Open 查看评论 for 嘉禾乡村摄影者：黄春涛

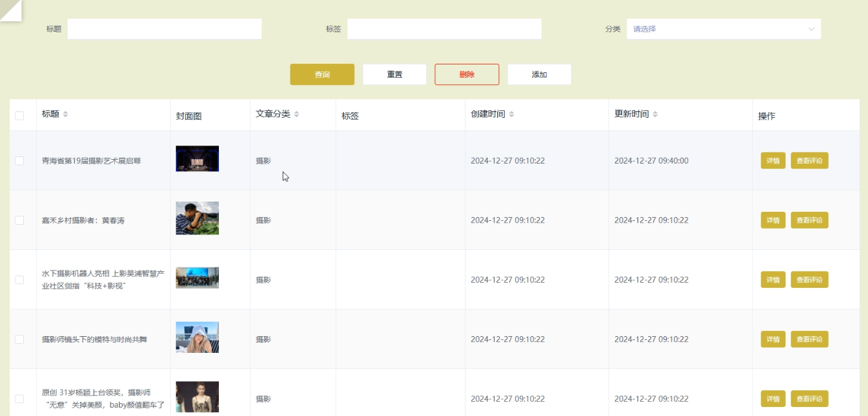(x=809, y=220)
